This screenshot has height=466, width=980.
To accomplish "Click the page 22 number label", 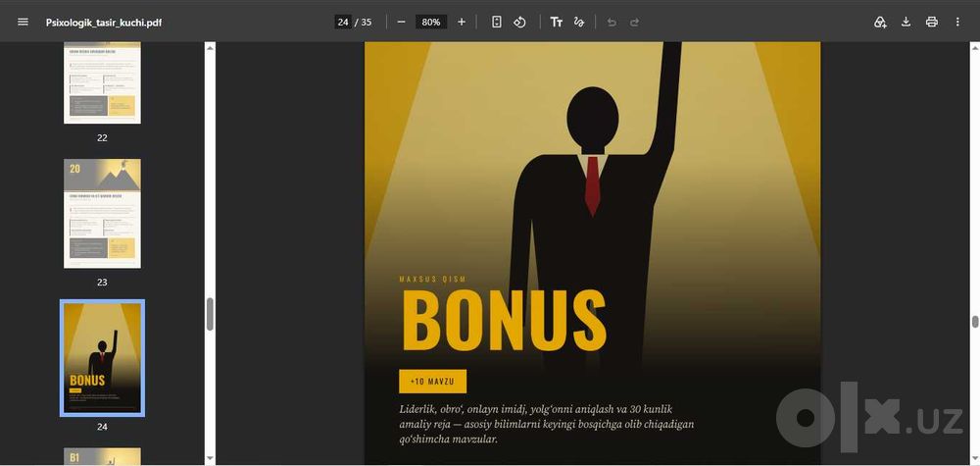I will (103, 137).
